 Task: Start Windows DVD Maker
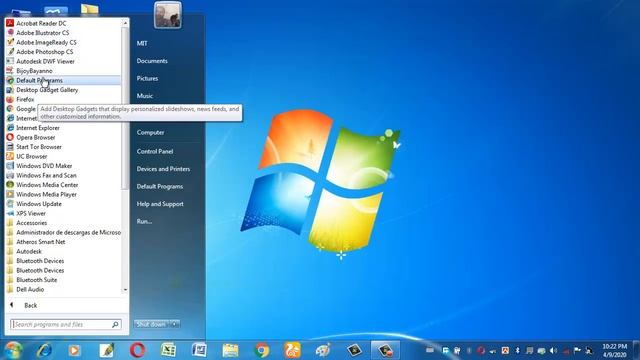pyautogui.click(x=63, y=166)
